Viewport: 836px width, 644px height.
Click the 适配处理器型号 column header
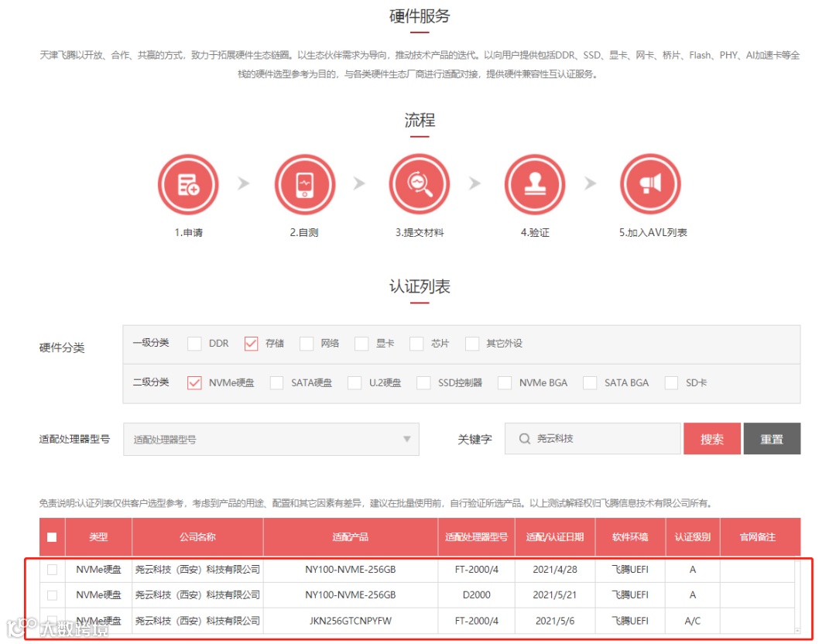[477, 537]
